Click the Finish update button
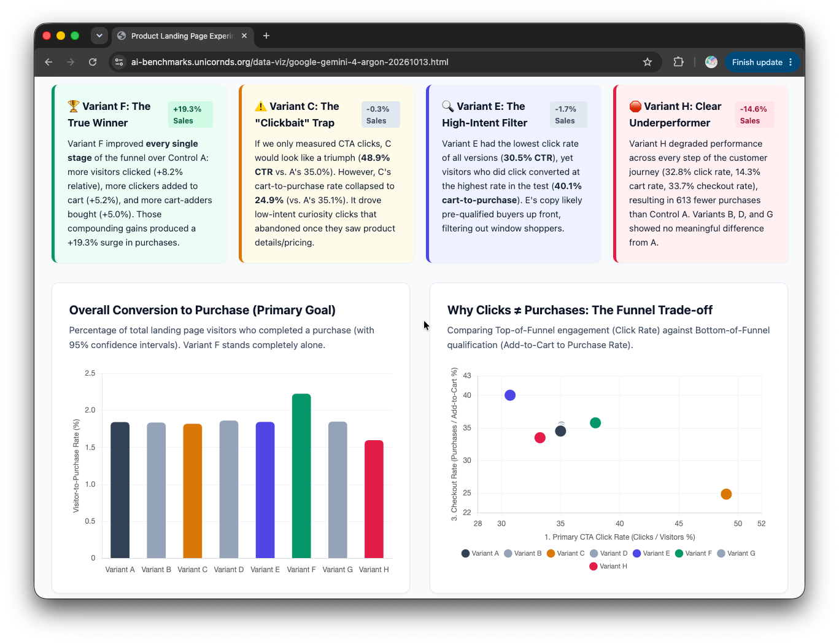 (757, 62)
